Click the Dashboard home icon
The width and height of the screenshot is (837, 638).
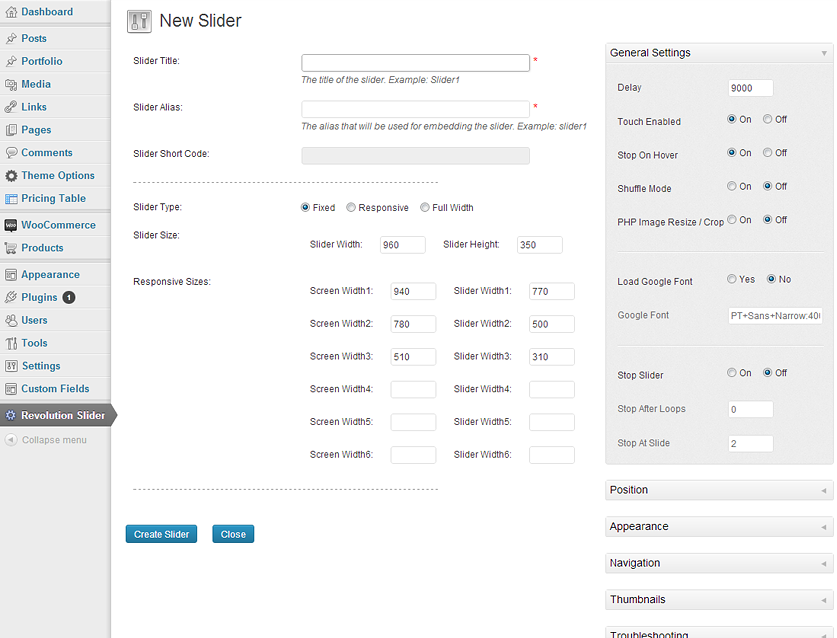[x=11, y=12]
